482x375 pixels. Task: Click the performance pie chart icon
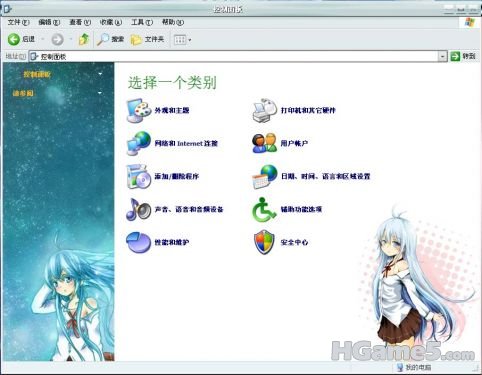139,242
